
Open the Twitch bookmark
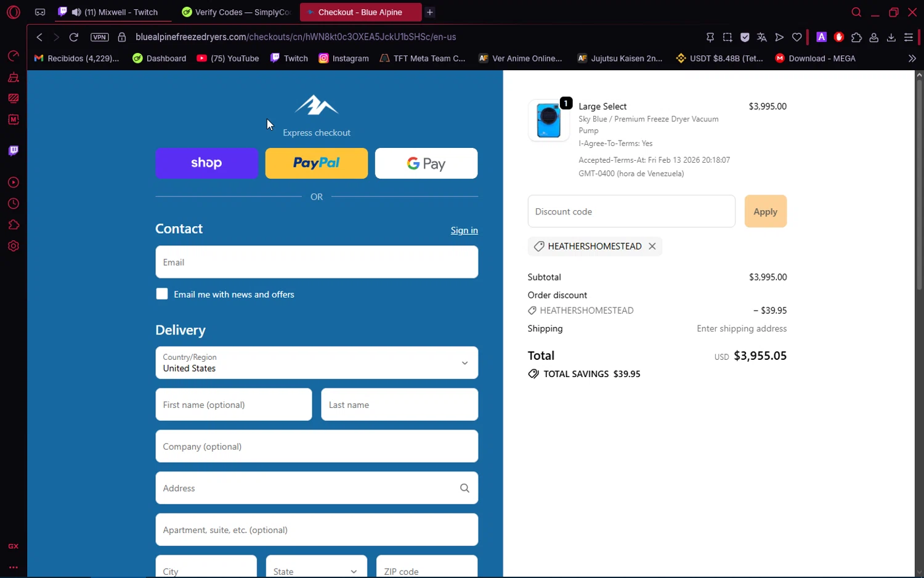click(x=289, y=59)
